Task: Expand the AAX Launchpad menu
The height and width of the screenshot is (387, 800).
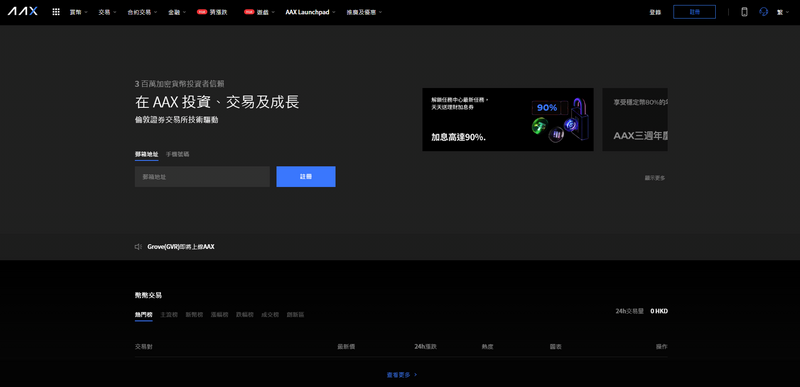Action: (310, 12)
